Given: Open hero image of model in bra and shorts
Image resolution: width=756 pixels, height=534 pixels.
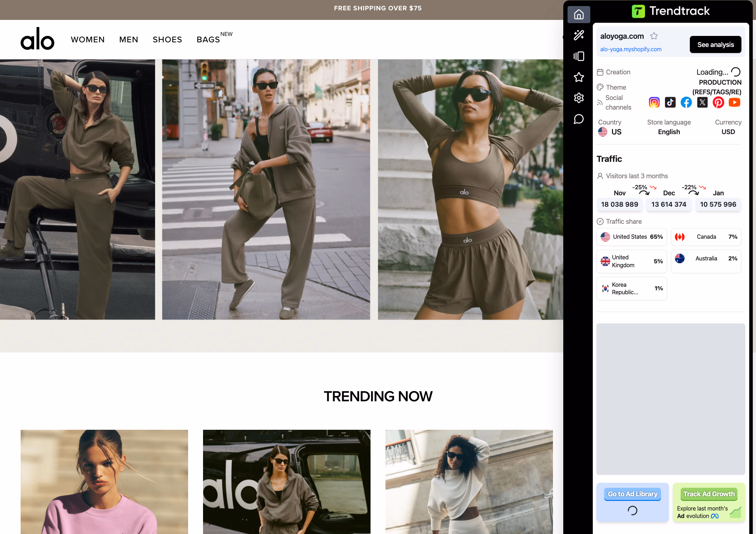Looking at the screenshot, I should click(x=470, y=189).
